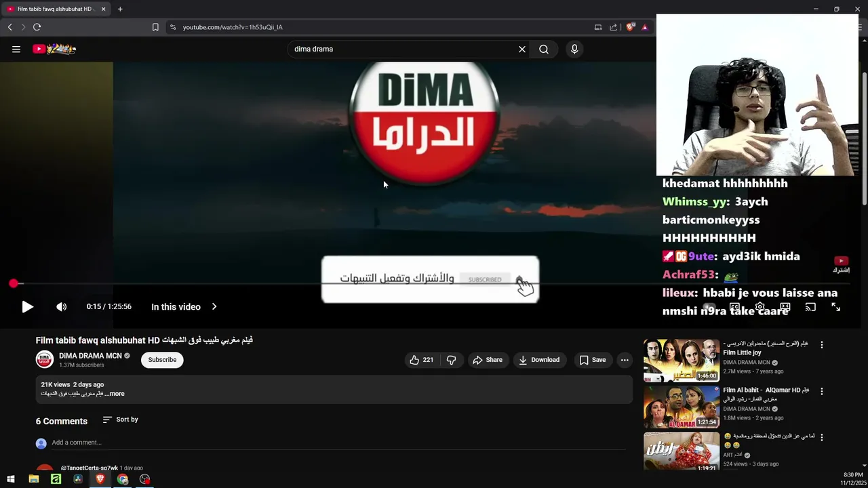
Task: Open more actions under the video
Action: click(x=625, y=360)
